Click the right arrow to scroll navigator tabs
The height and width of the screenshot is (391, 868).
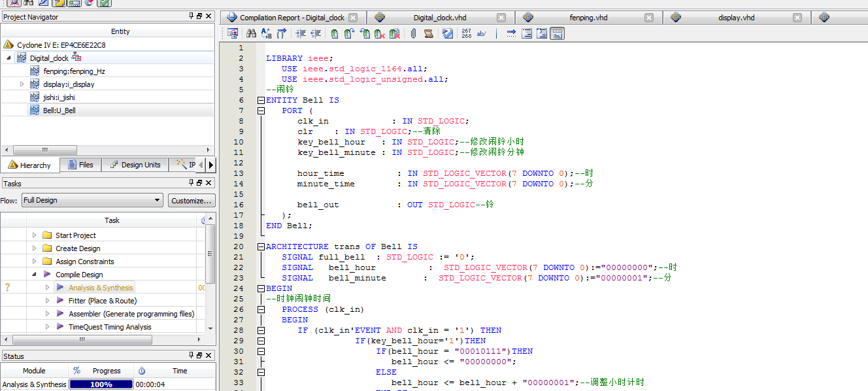pos(211,165)
